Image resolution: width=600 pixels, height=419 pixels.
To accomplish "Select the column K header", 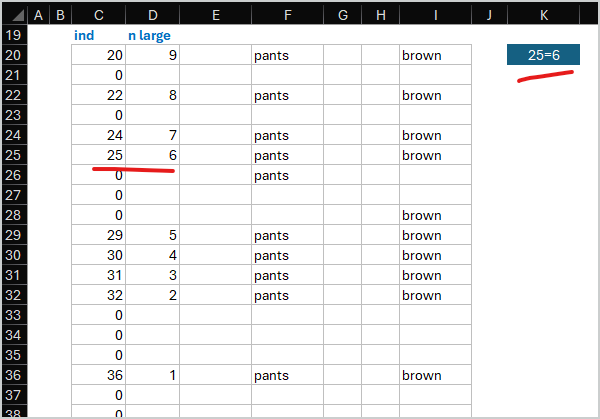I will (543, 15).
